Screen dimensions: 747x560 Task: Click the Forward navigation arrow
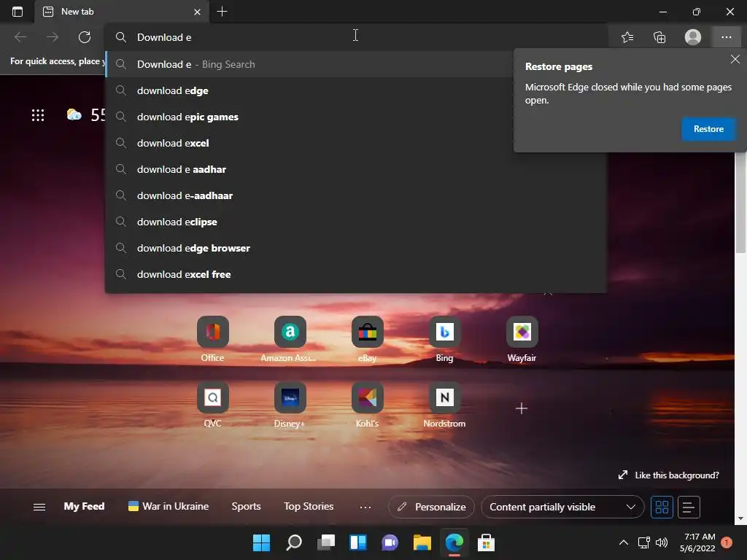pos(53,37)
